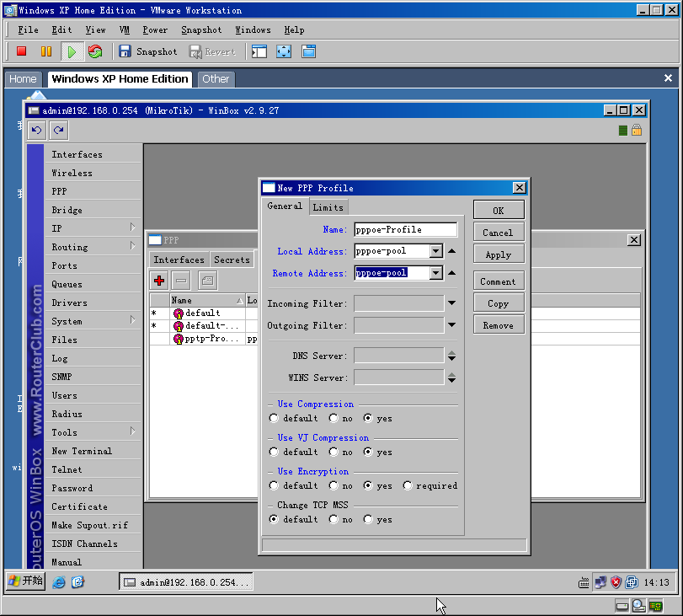683x616 pixels.
Task: Open the Snapshot menu in VMware
Action: pyautogui.click(x=201, y=29)
